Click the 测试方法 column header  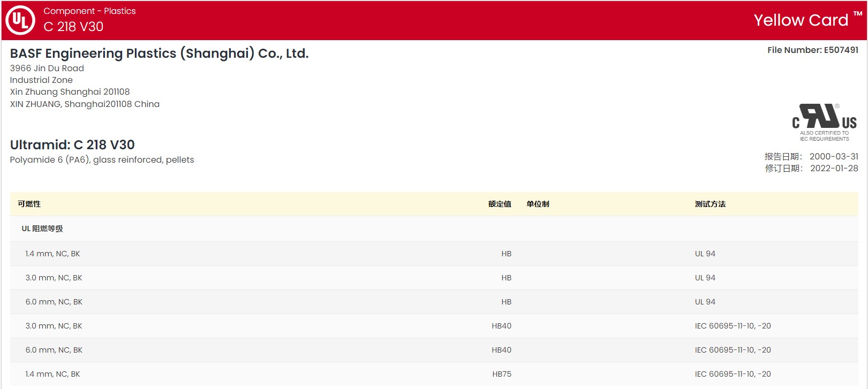tap(710, 204)
